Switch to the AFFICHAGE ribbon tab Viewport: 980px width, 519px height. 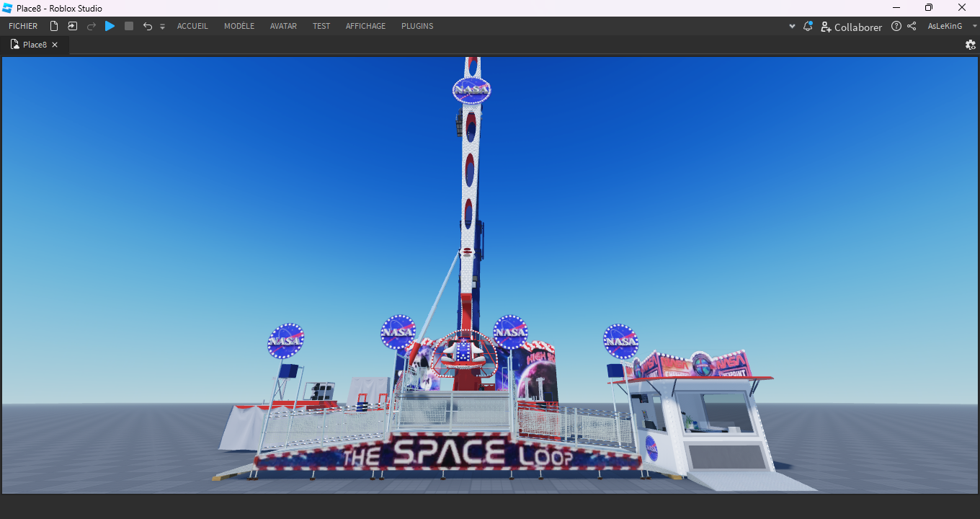coord(365,26)
